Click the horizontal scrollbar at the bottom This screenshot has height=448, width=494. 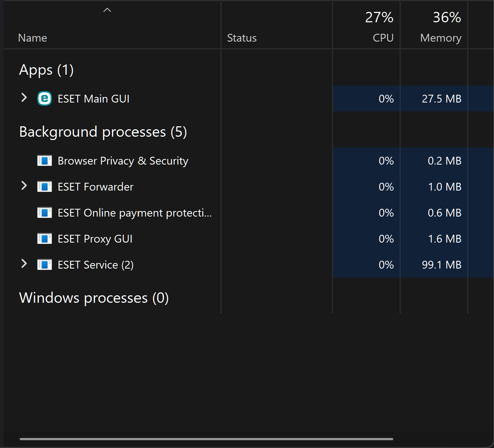(206, 439)
